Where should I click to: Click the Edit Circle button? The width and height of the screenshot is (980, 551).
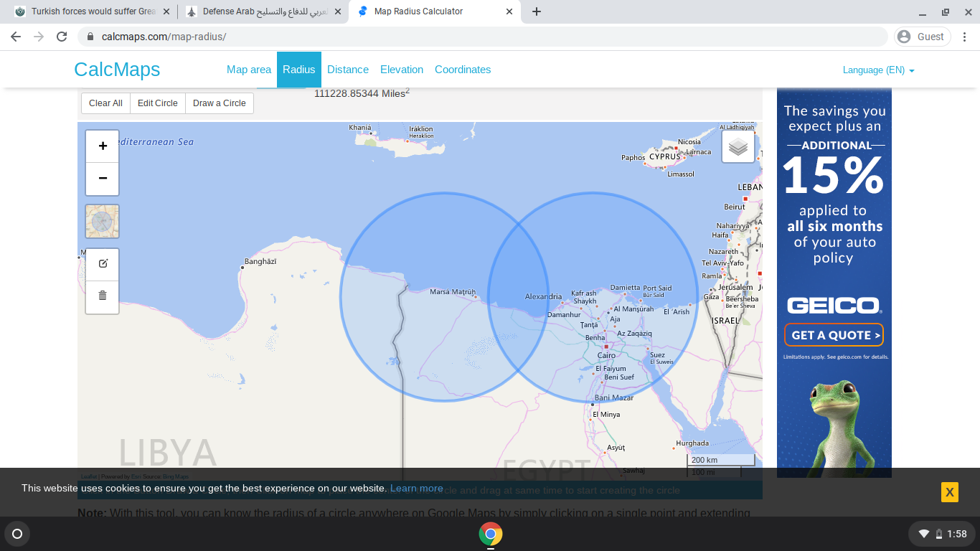(x=158, y=103)
